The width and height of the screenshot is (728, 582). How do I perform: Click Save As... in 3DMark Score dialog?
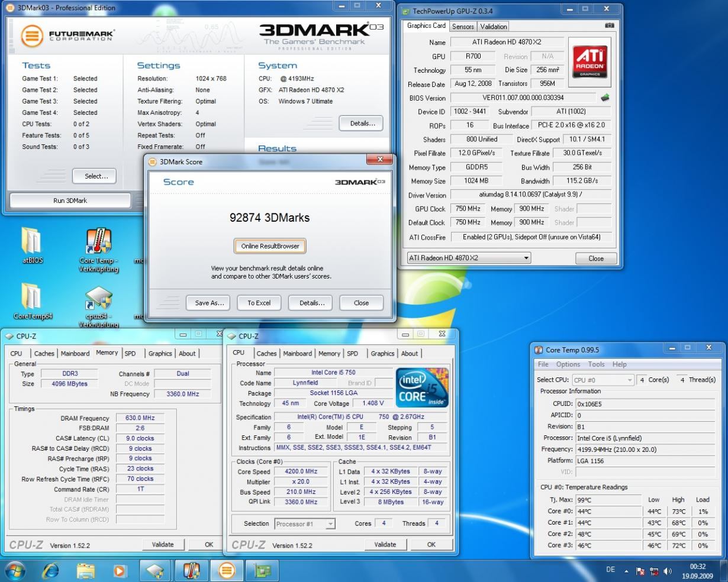click(x=209, y=303)
